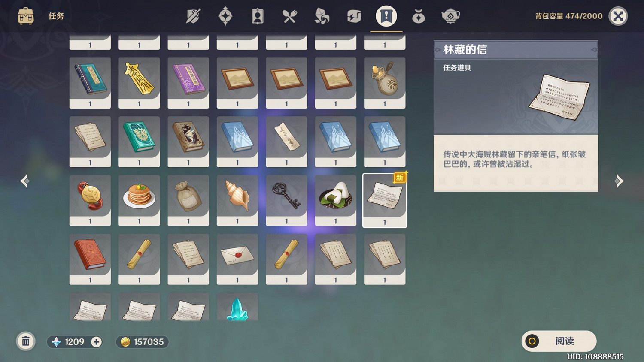Viewport: 644px width, 362px height.
Task: Switch to the Artifacts tab
Action: 225,16
